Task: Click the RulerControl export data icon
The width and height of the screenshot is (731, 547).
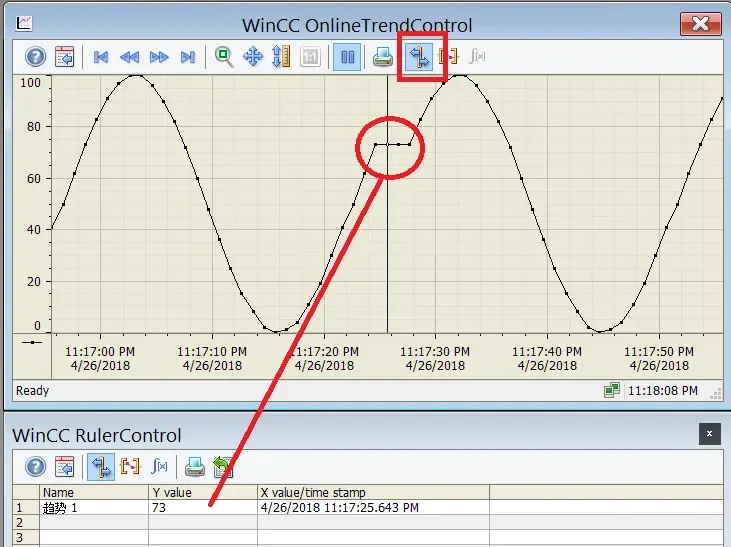Action: (x=223, y=466)
